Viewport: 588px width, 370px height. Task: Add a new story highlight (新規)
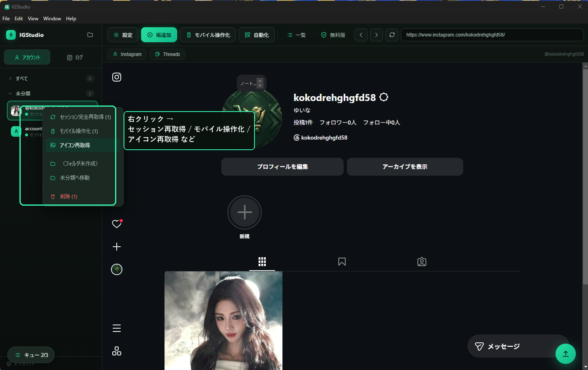[x=244, y=213]
